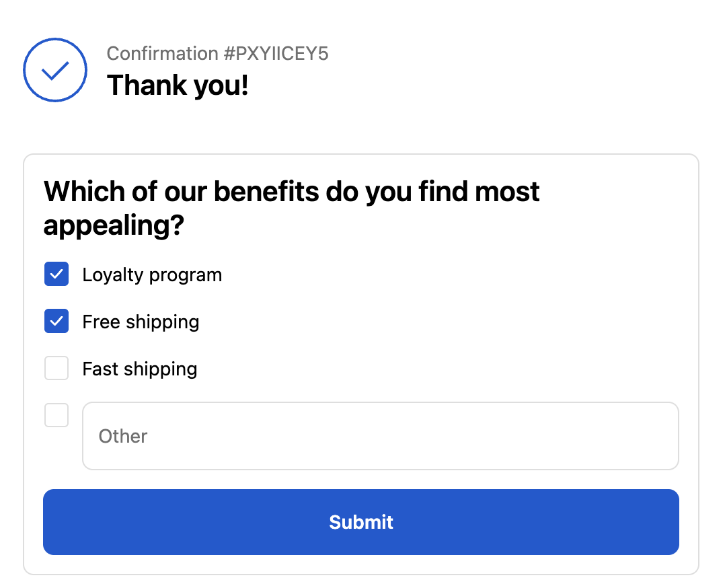The height and width of the screenshot is (588, 725).
Task: Submit the benefits survey
Action: [361, 522]
